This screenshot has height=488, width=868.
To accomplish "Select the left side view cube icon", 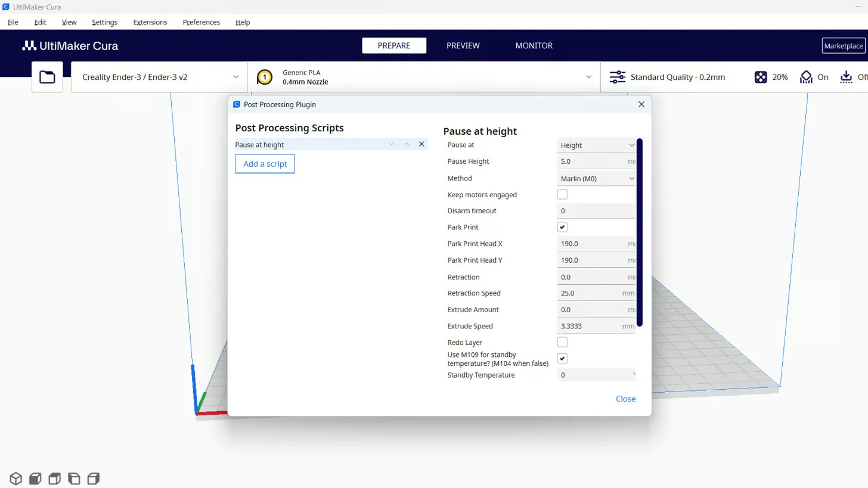I will (74, 478).
